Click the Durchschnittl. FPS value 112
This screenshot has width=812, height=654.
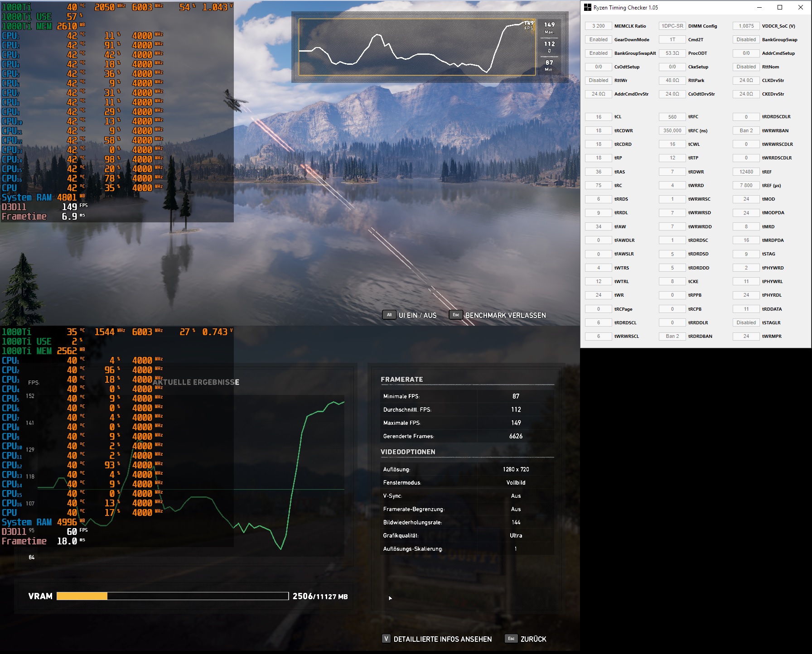(516, 409)
